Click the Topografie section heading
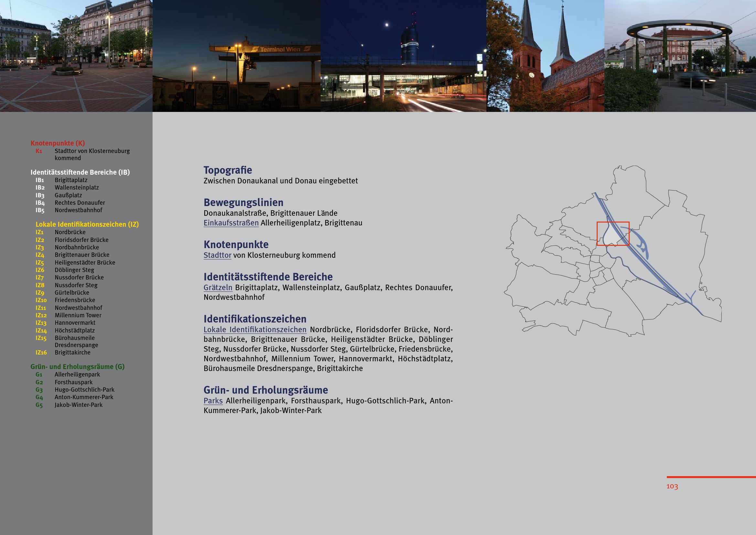This screenshot has height=535, width=756. tap(228, 170)
